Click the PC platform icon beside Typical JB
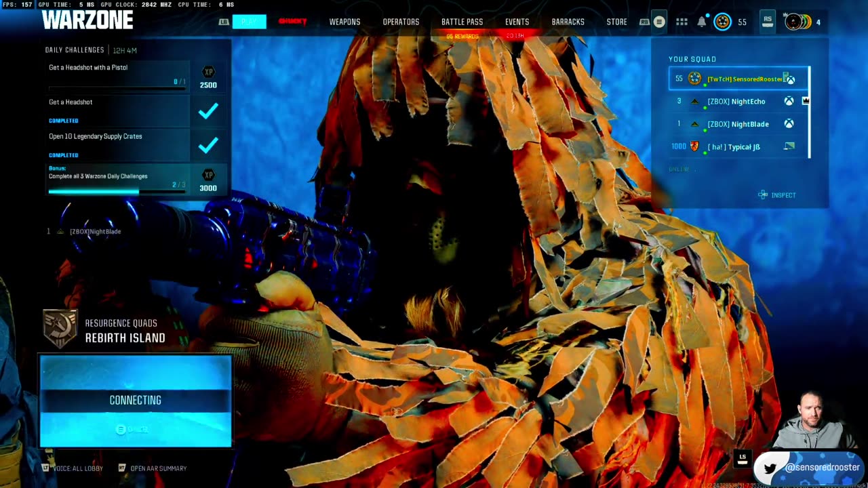Screen dimensions: 868x488 (789, 146)
